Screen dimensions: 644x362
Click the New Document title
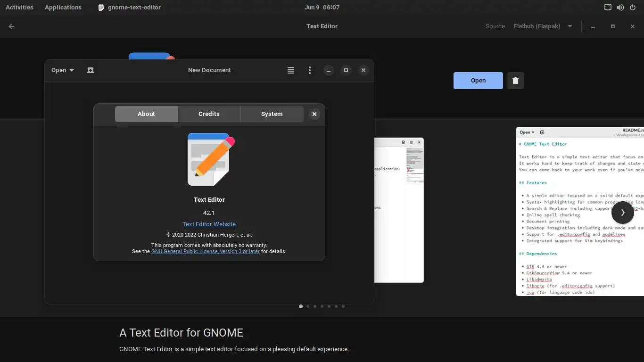click(x=209, y=70)
